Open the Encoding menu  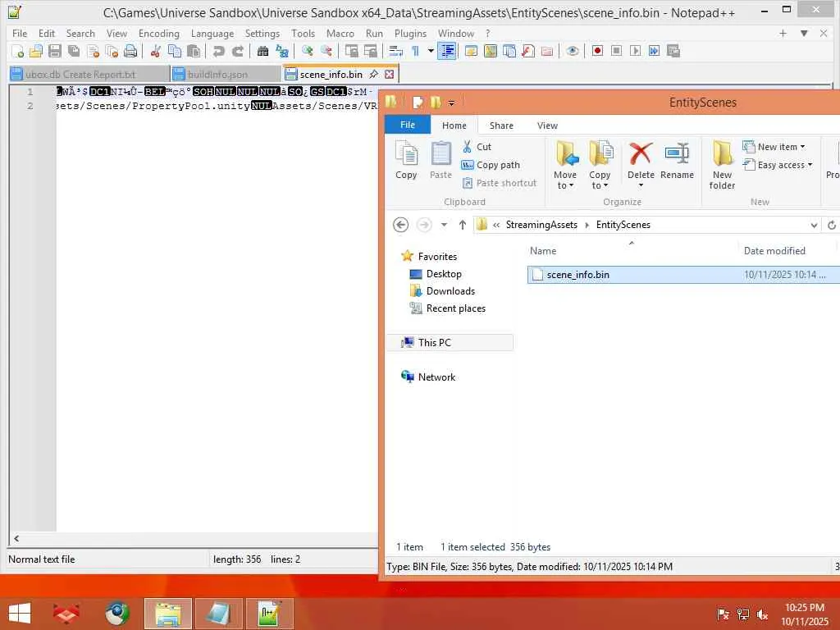[x=158, y=33]
